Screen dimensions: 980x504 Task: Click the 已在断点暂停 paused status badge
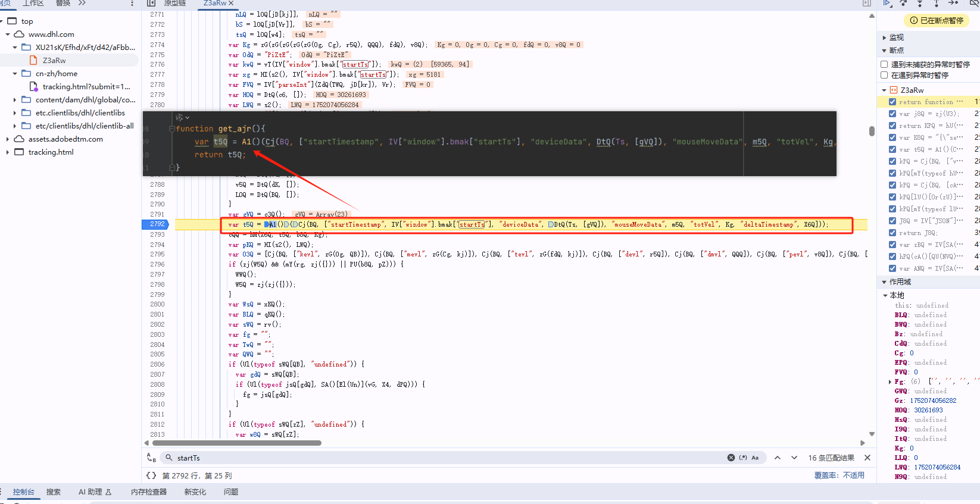937,20
